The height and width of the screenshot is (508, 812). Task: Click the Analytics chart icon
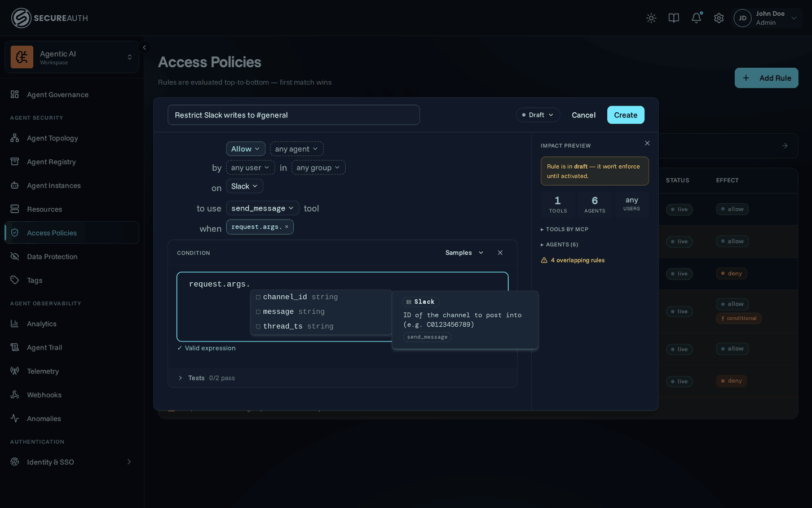tap(15, 323)
